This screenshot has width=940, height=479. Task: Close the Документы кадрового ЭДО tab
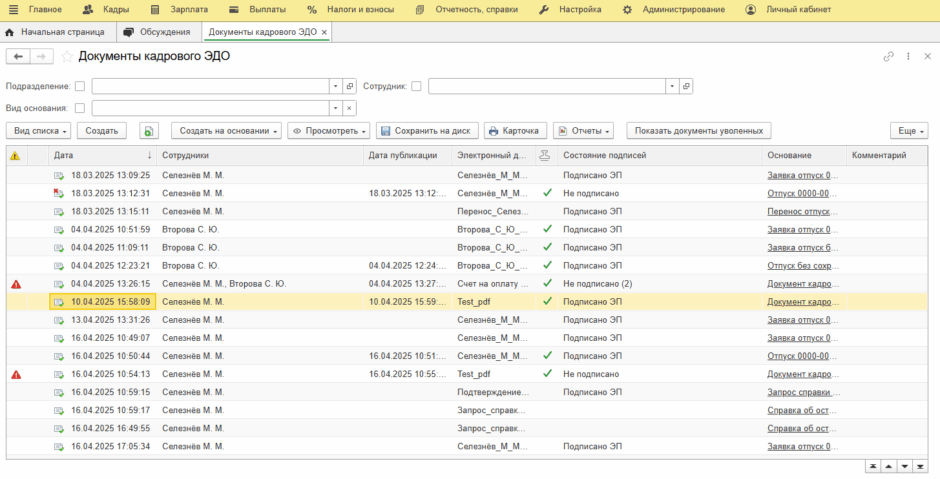click(x=324, y=32)
